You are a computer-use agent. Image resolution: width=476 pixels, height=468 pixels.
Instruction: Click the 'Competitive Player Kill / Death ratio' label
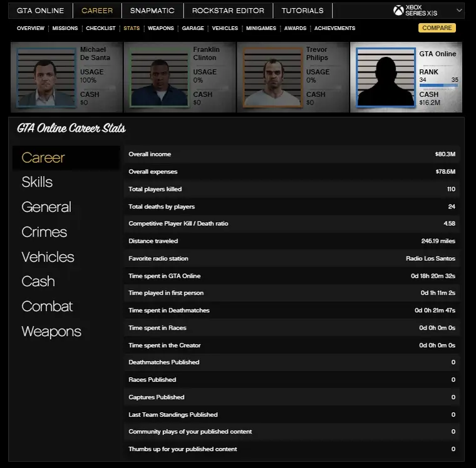[x=178, y=223]
